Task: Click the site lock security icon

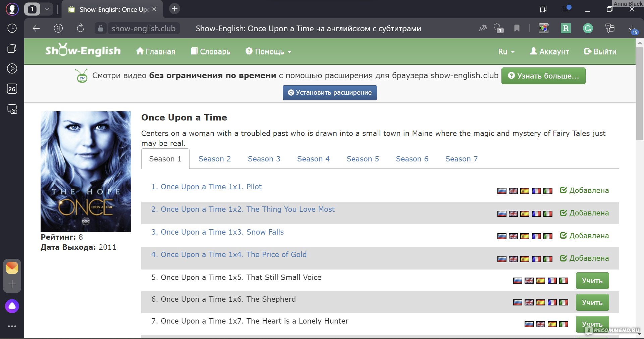Action: [x=101, y=29]
